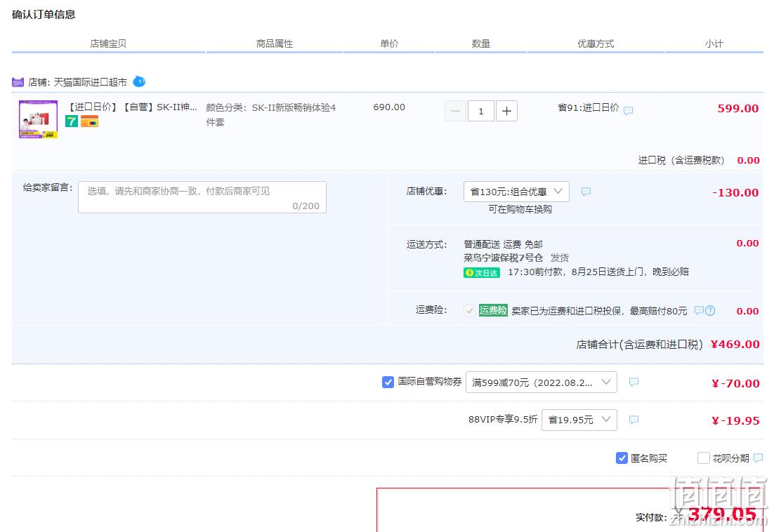The height and width of the screenshot is (532, 774).
Task: Enable the 花呗分期 checkbox
Action: [x=703, y=458]
